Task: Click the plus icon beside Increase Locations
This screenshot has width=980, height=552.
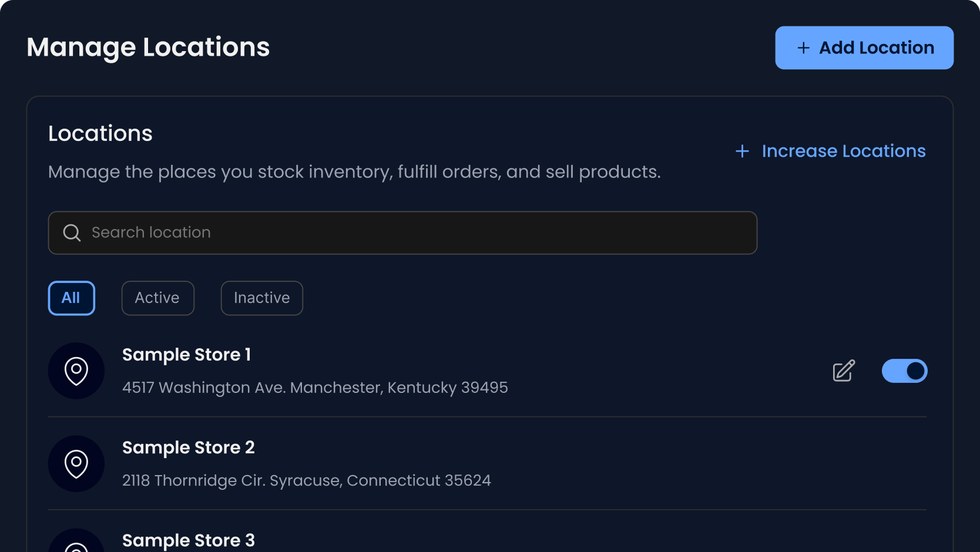Action: tap(742, 152)
